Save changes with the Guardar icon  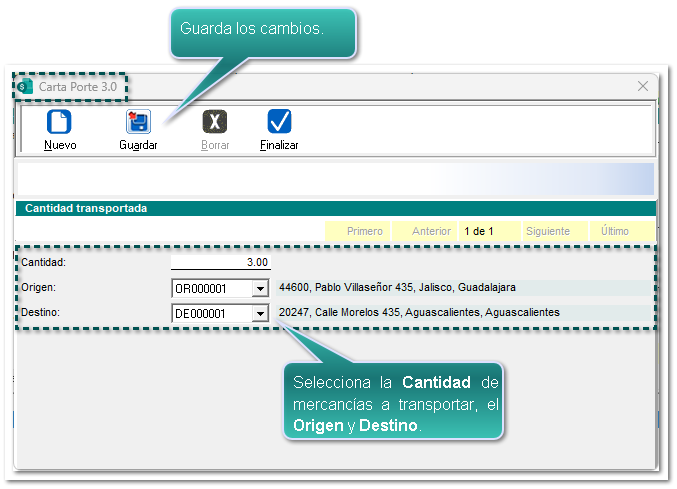coord(138,122)
